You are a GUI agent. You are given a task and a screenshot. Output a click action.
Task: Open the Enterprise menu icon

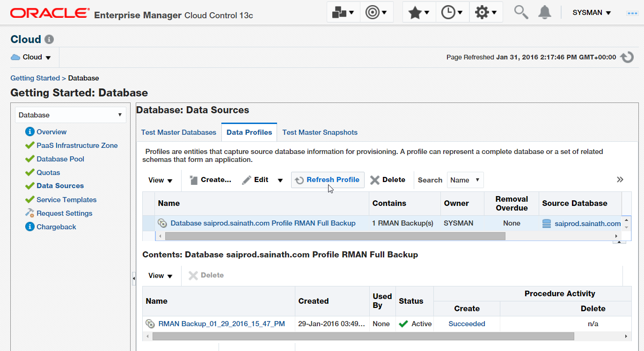pyautogui.click(x=343, y=13)
